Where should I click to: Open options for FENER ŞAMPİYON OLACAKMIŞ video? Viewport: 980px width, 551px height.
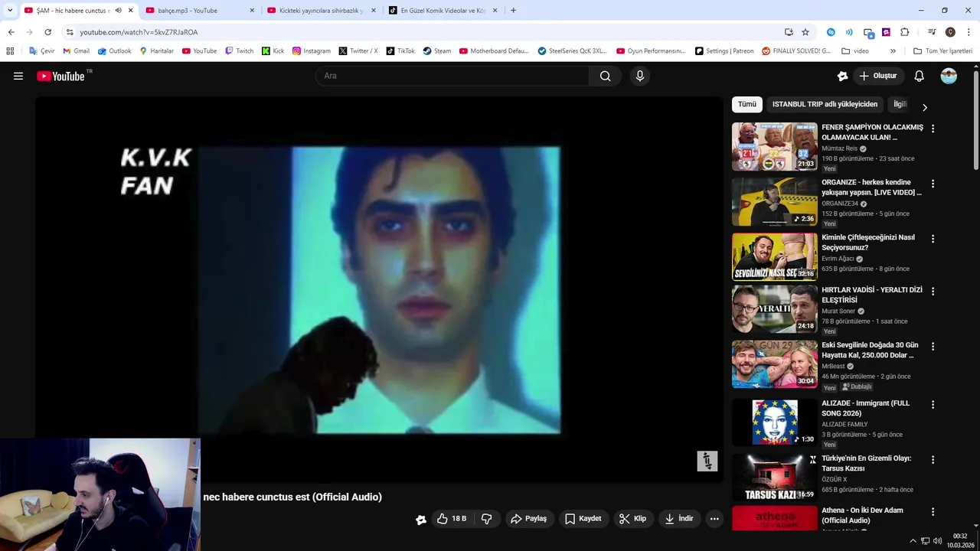[x=933, y=129]
